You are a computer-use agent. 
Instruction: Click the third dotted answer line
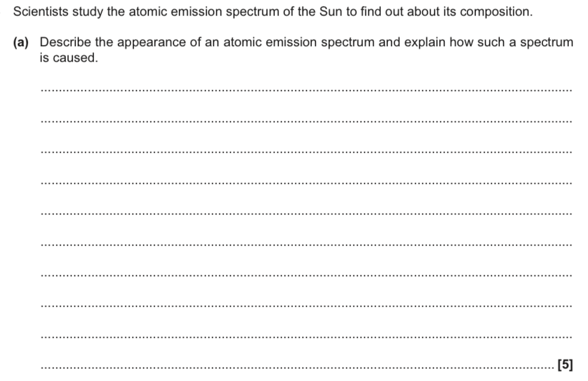306,152
